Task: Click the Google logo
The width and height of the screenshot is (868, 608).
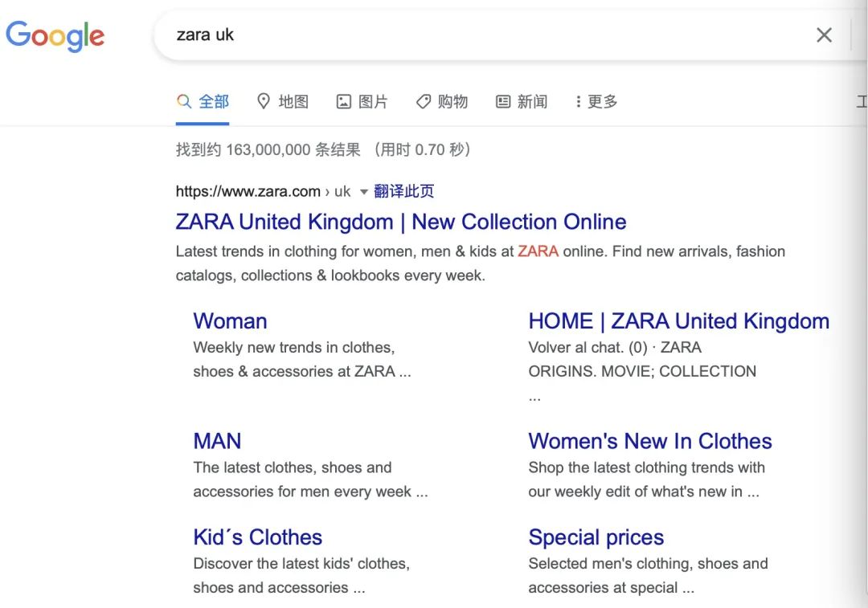Action: point(55,35)
